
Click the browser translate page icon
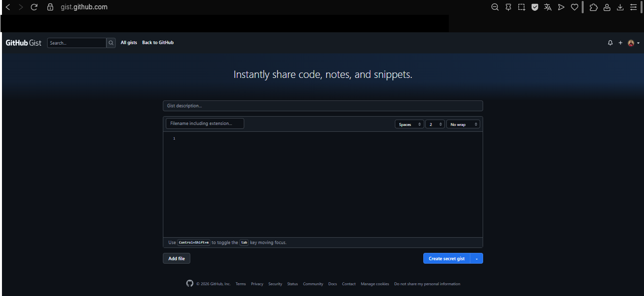pos(548,7)
